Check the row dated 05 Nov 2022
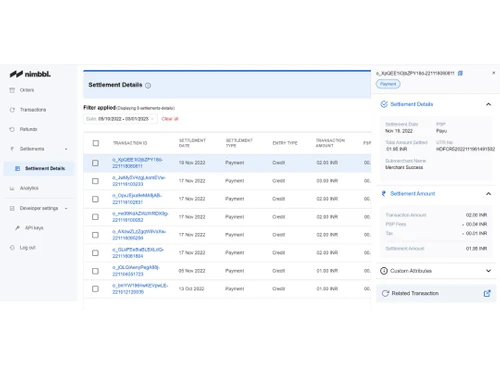Image resolution: width=500 pixels, height=375 pixels. coord(95,271)
